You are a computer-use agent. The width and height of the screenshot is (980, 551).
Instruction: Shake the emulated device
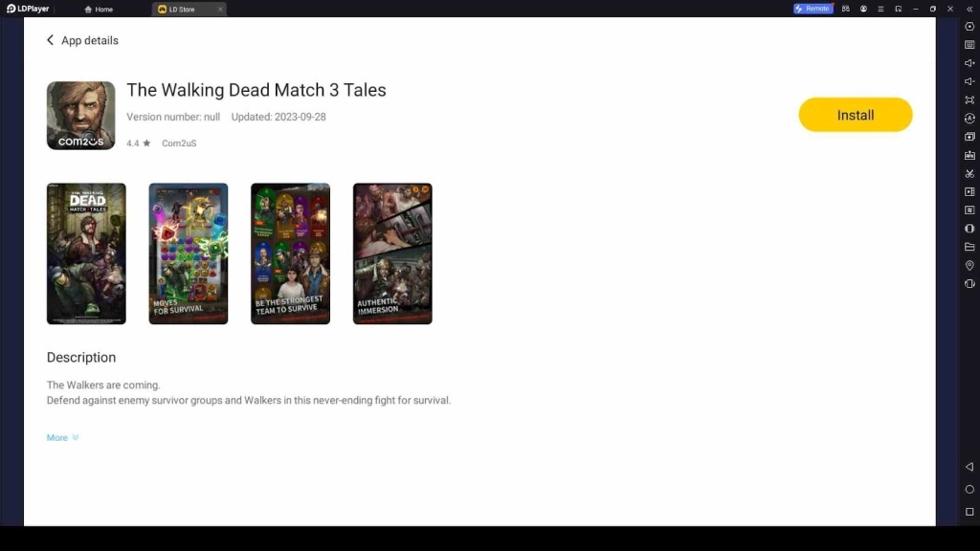[969, 283]
